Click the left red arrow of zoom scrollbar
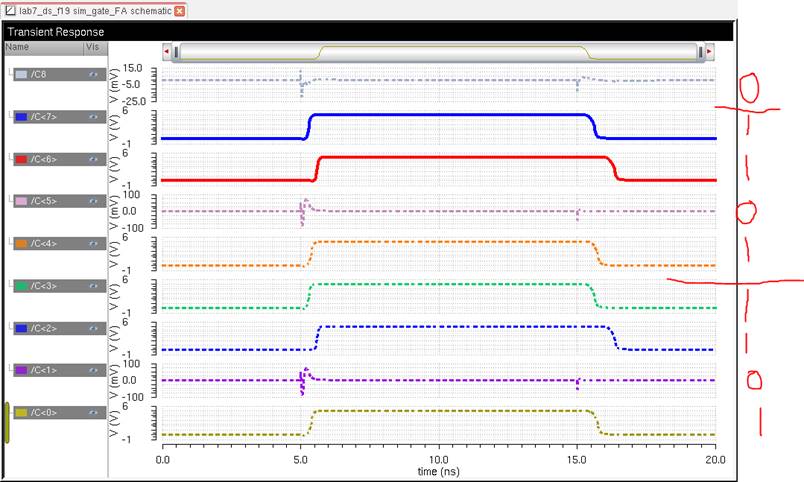The image size is (804, 482). [x=166, y=51]
